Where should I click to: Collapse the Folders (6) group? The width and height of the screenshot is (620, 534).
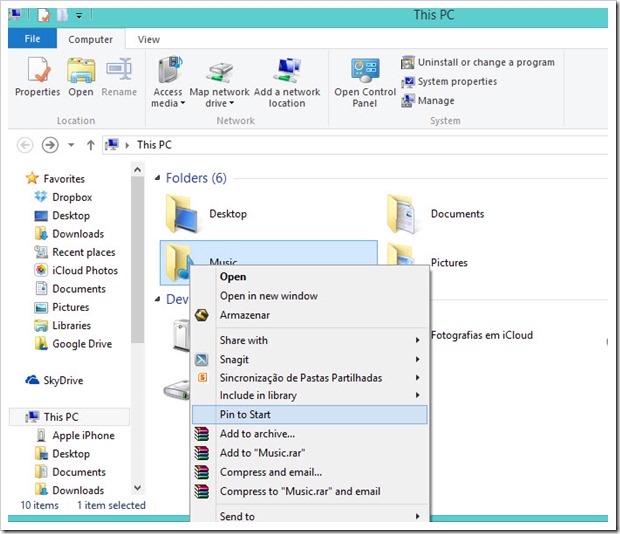tap(157, 178)
